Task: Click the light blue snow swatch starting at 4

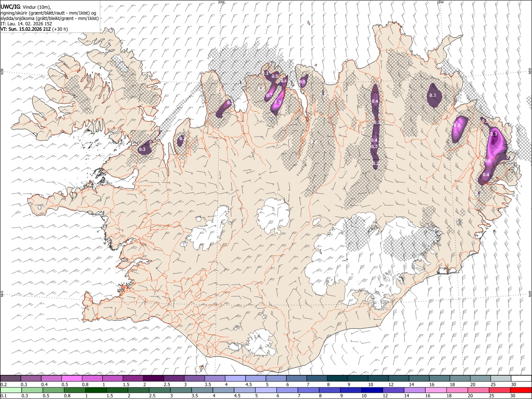Action: point(235,378)
